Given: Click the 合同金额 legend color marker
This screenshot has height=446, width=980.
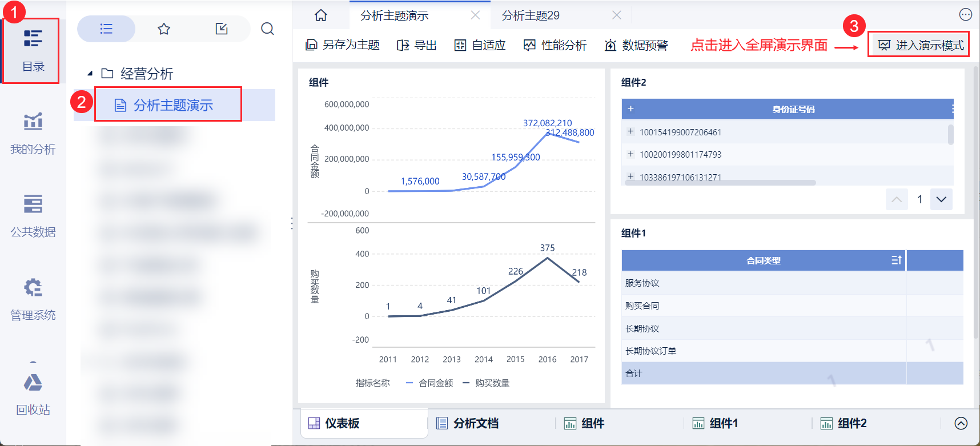Looking at the screenshot, I should [x=409, y=383].
